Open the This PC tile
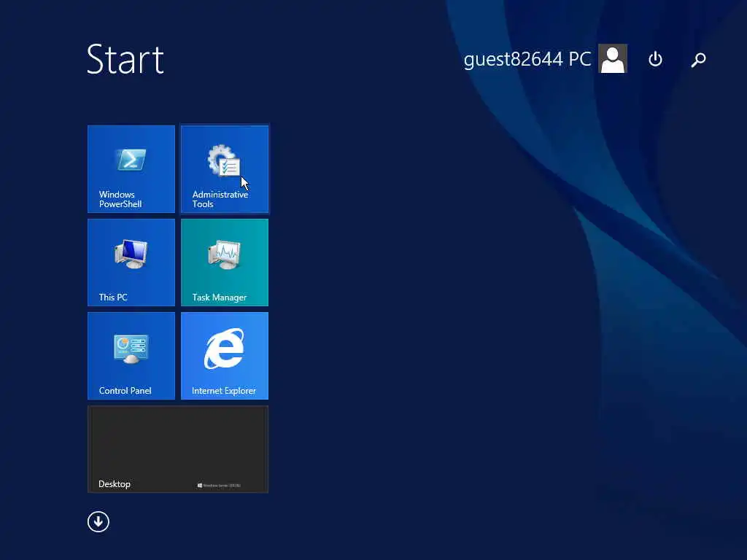Image resolution: width=747 pixels, height=560 pixels. (x=131, y=262)
